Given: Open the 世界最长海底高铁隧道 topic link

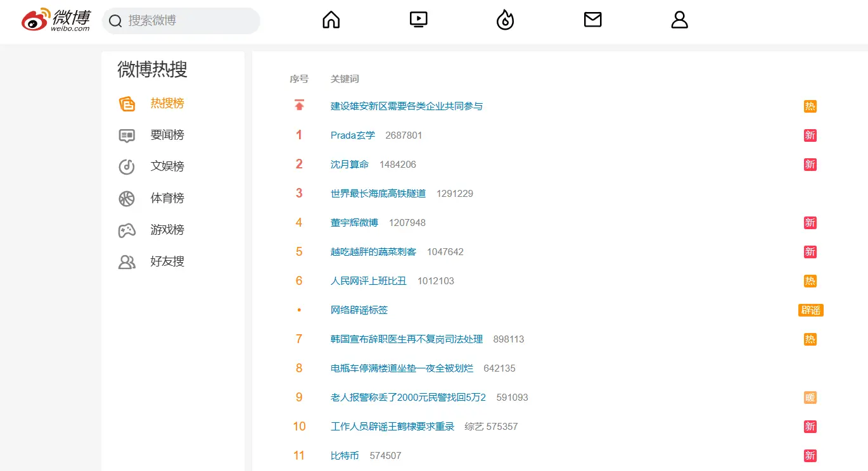Looking at the screenshot, I should pos(377,193).
